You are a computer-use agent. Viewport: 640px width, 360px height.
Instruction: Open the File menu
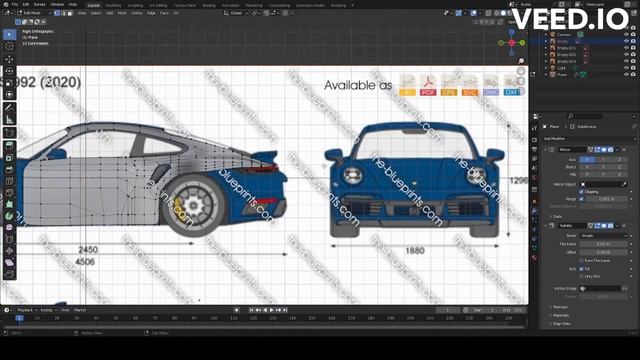pos(15,4)
